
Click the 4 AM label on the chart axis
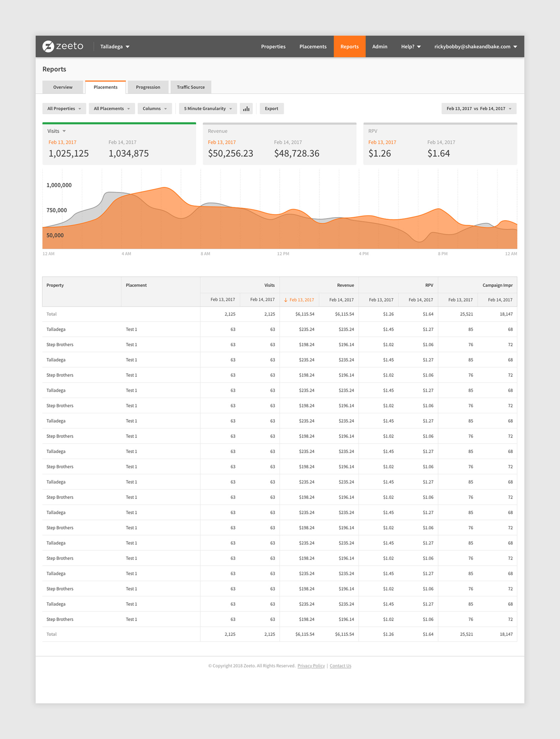pos(126,254)
